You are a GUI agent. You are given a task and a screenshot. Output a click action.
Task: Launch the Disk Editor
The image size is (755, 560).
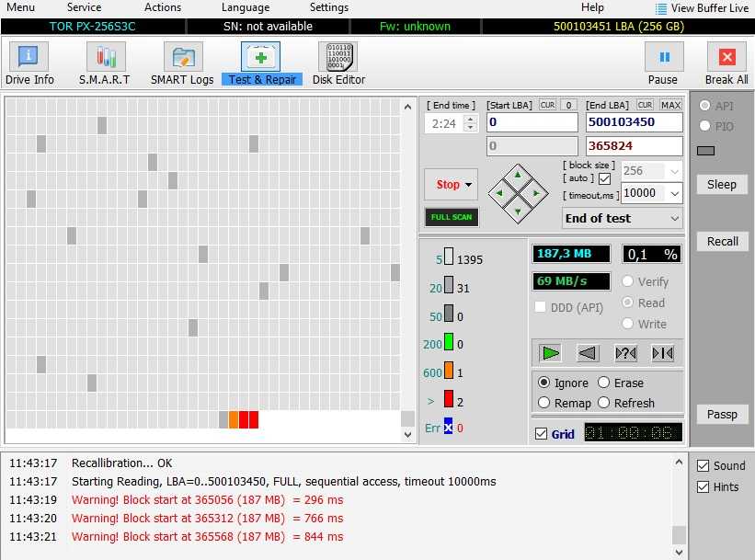point(338,63)
